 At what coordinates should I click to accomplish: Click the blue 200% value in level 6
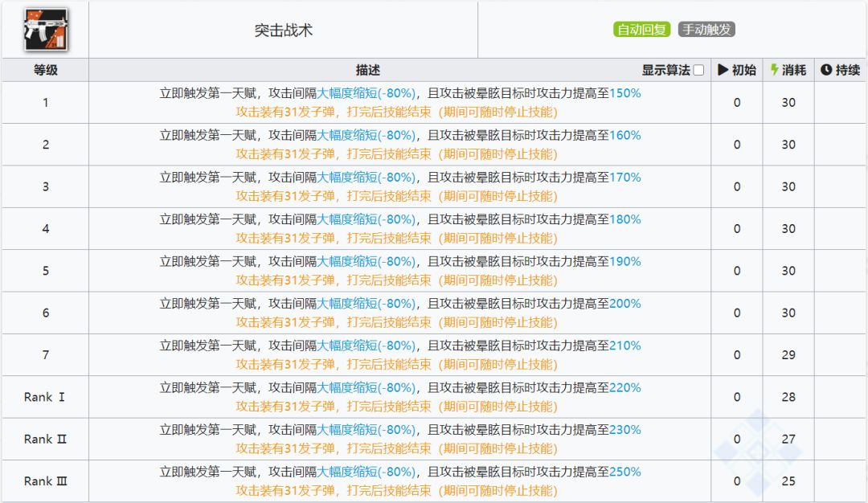pos(624,304)
